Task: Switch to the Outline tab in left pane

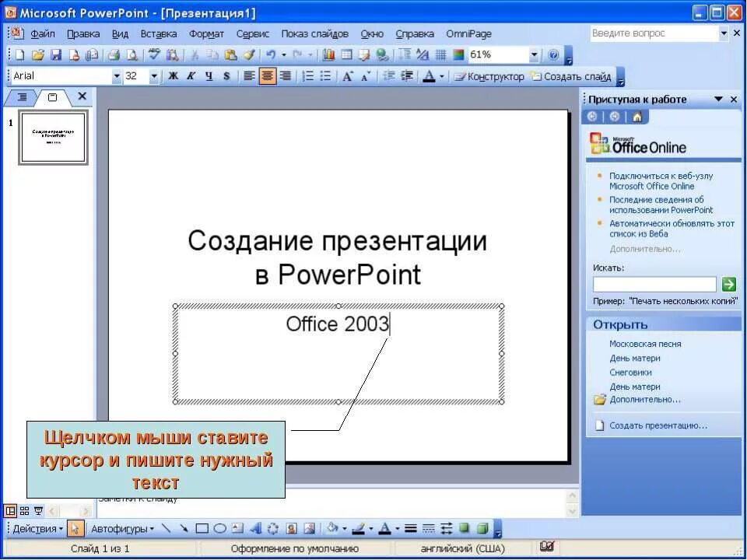Action: 22,97
